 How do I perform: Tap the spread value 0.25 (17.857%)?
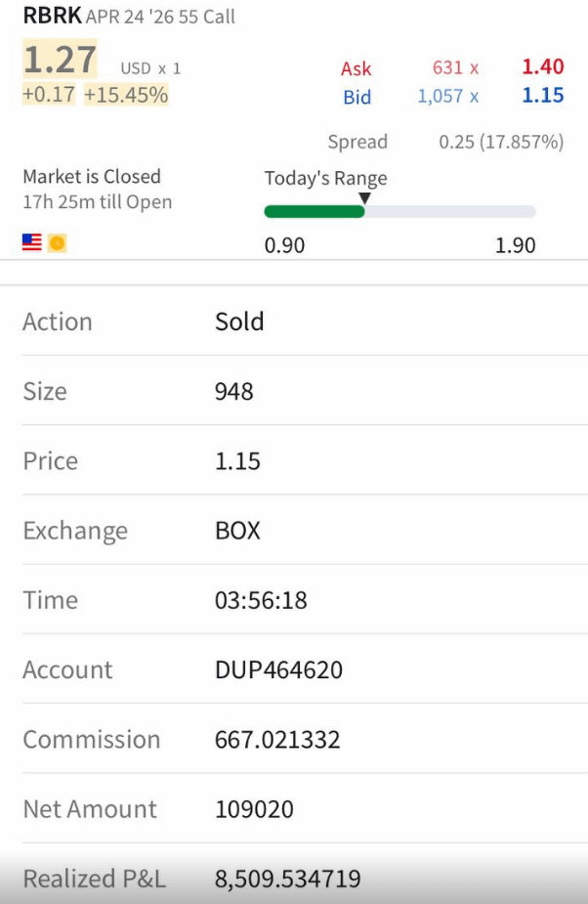click(501, 142)
